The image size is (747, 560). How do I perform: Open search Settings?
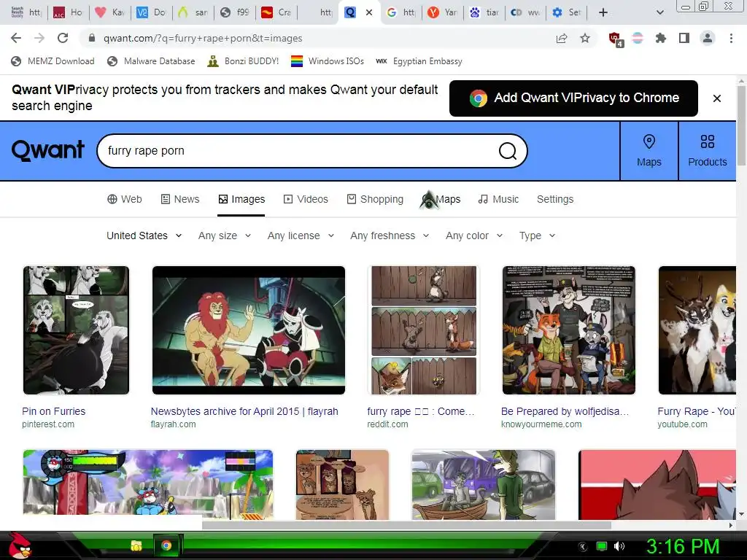pyautogui.click(x=555, y=199)
